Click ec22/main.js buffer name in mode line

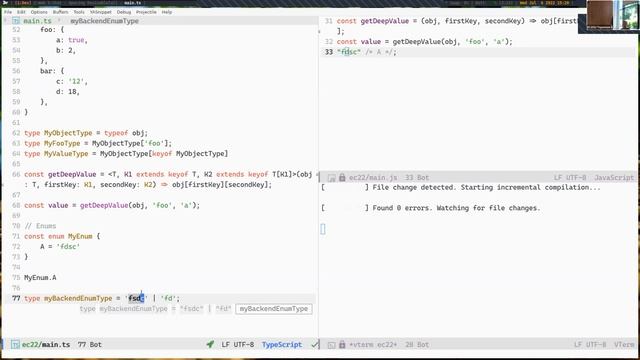click(373, 178)
